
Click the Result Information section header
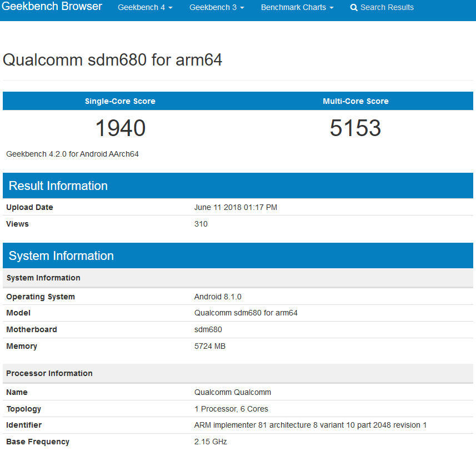(x=238, y=186)
